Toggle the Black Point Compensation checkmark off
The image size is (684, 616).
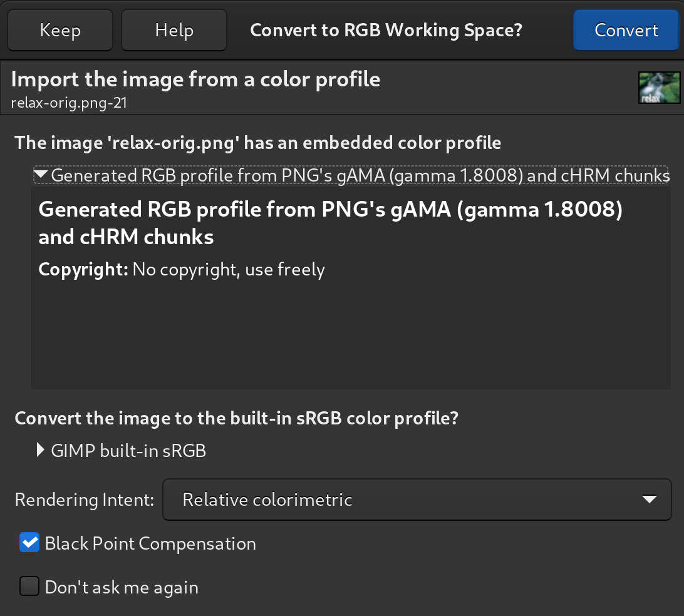click(29, 542)
